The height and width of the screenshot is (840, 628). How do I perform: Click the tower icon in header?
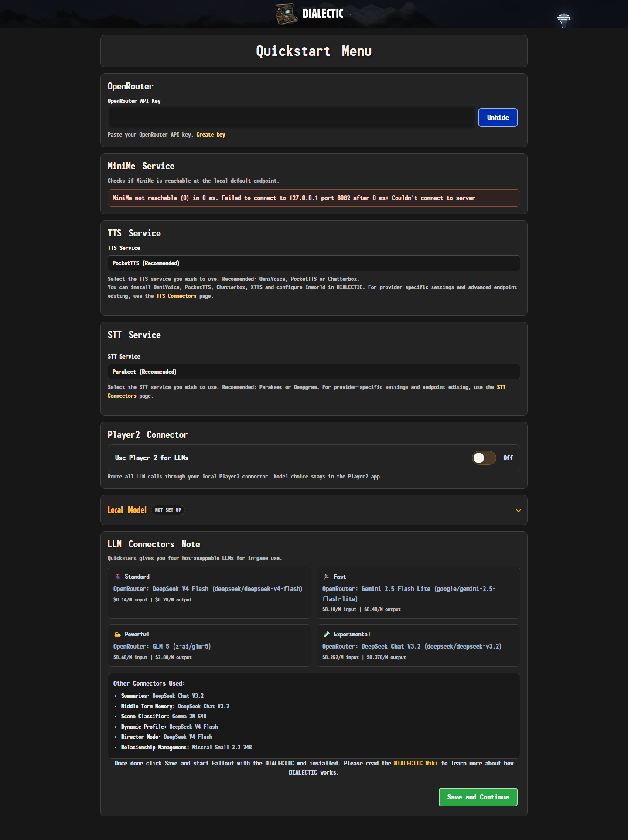(x=564, y=20)
